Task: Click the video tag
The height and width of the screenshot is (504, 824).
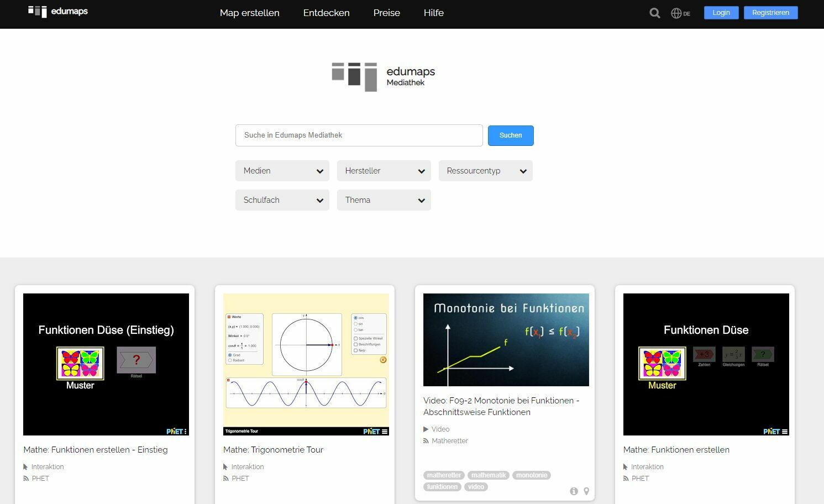Action: point(476,487)
